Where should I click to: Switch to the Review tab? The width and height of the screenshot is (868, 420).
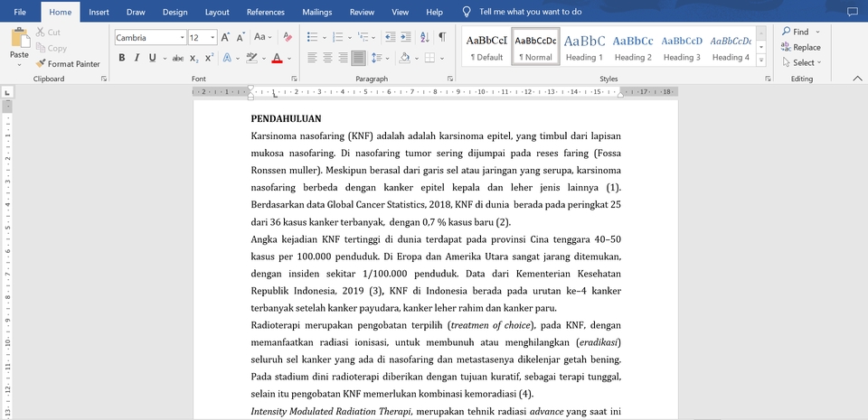362,12
